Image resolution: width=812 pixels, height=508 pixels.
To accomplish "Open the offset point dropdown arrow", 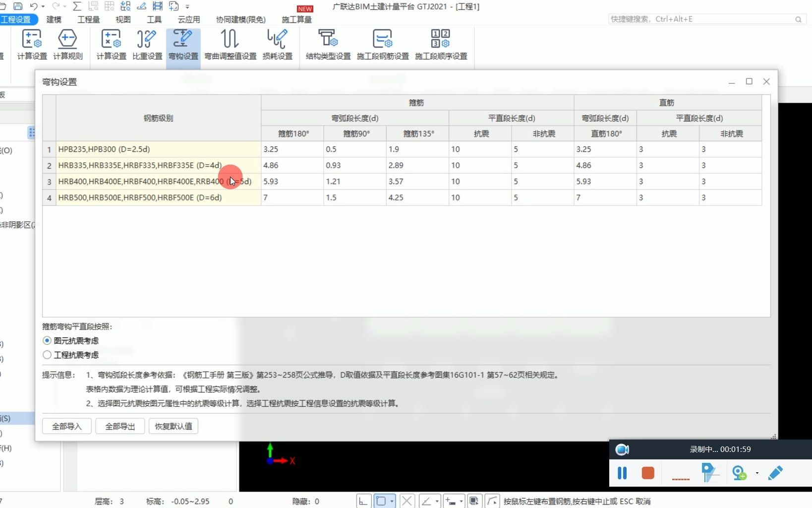I will (x=461, y=501).
